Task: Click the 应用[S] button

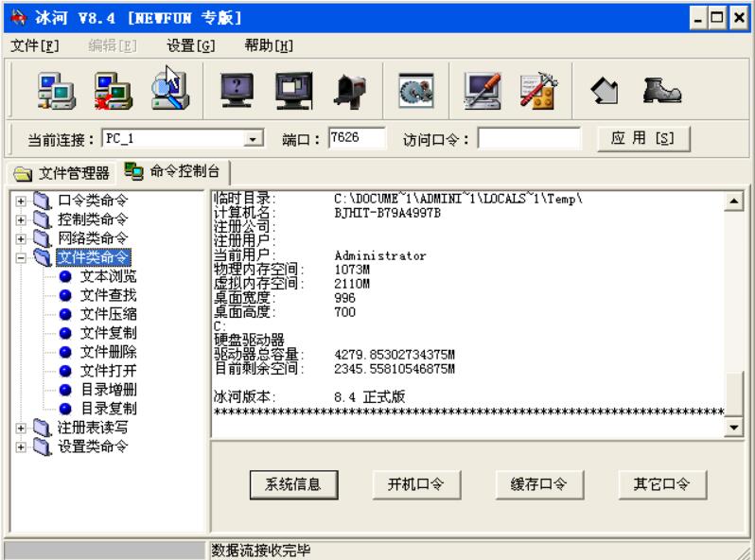Action: (x=643, y=139)
